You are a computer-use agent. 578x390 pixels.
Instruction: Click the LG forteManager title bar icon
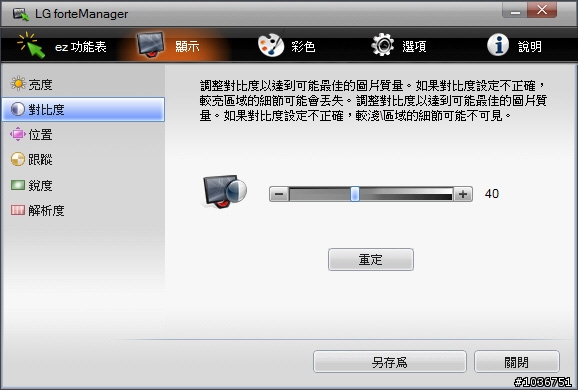point(21,14)
